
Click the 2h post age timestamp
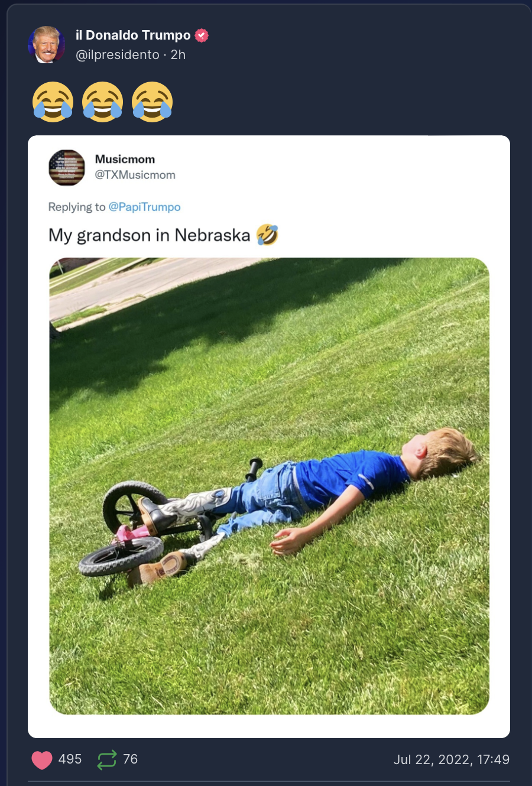tap(178, 55)
